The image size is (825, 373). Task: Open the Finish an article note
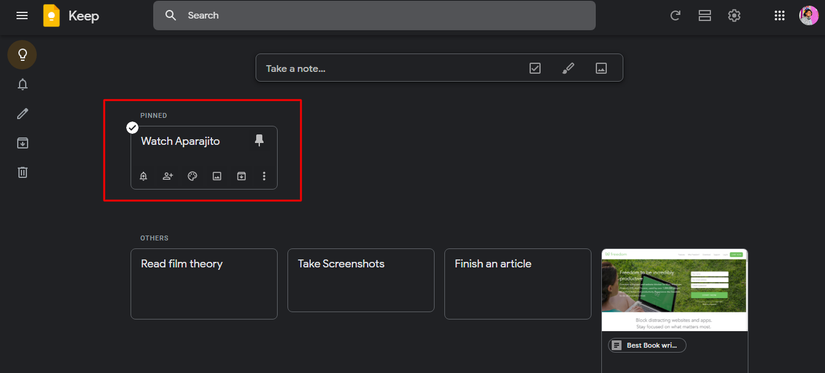tap(518, 284)
